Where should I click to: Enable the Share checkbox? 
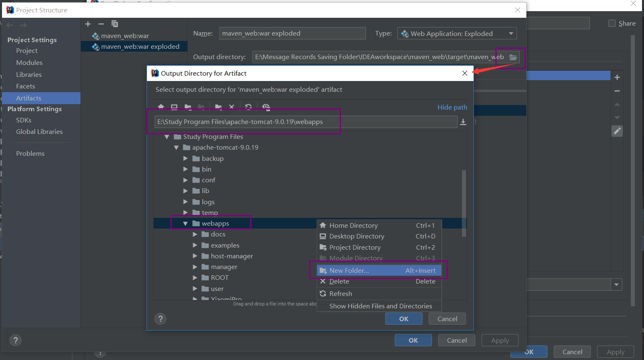(611, 23)
